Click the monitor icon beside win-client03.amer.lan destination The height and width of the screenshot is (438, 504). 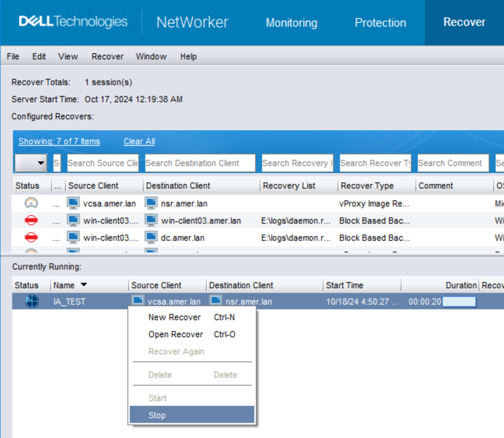click(151, 221)
